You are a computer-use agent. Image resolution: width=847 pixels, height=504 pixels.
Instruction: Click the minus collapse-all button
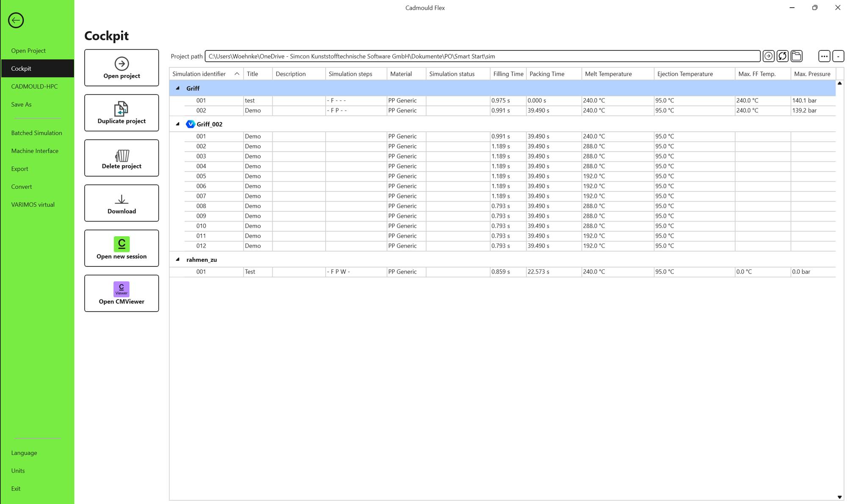[x=838, y=56]
